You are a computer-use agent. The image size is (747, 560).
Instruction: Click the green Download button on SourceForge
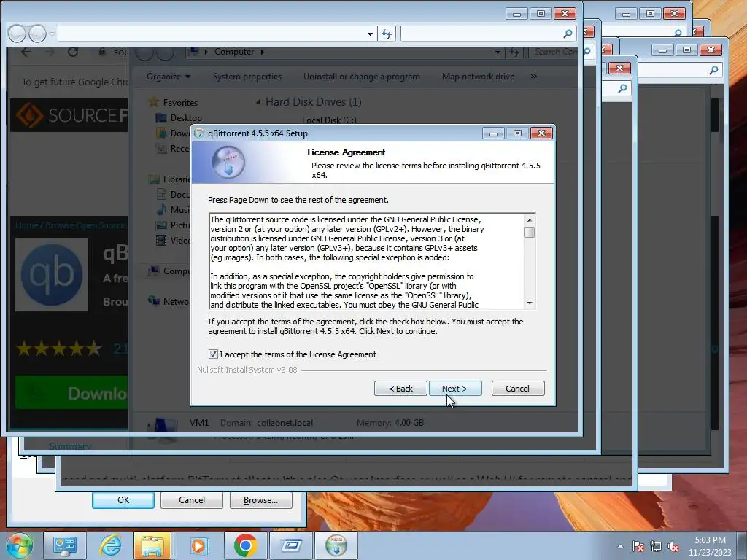tap(71, 393)
